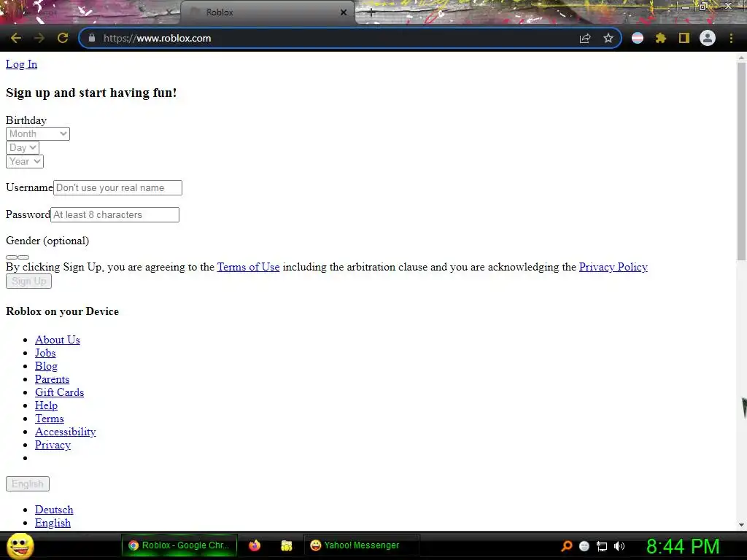The image size is (747, 560).
Task: Follow the Log In link
Action: pyautogui.click(x=21, y=64)
